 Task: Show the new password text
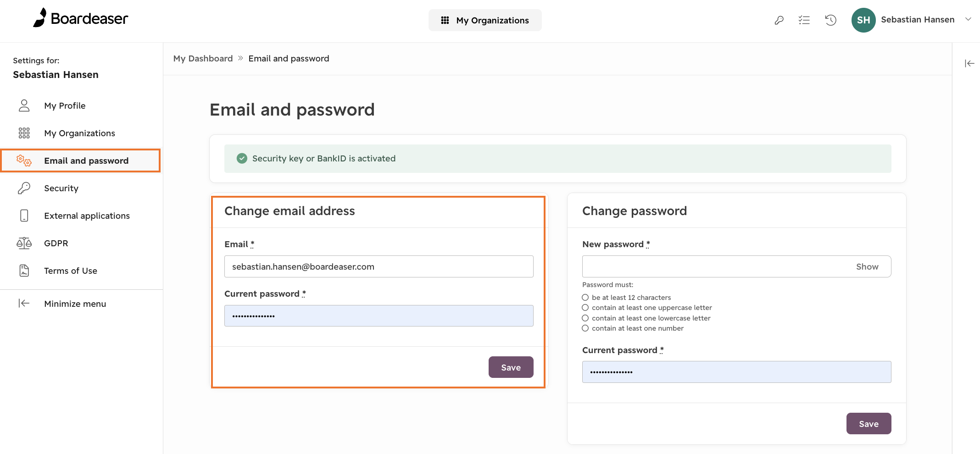pyautogui.click(x=867, y=266)
